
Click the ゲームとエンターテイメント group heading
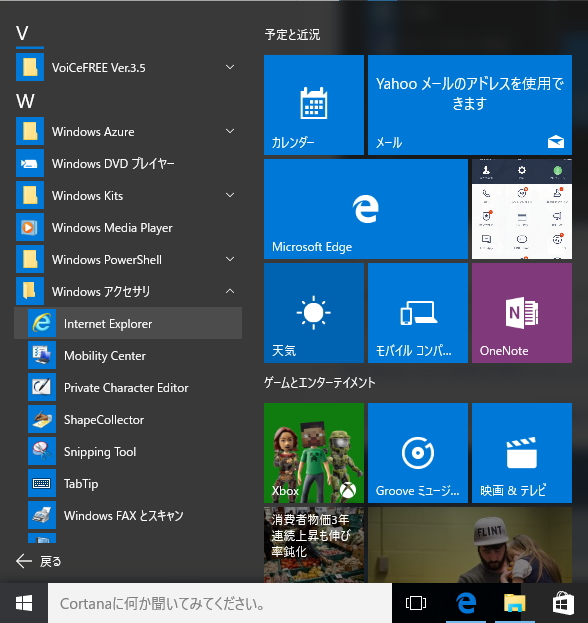coord(320,383)
